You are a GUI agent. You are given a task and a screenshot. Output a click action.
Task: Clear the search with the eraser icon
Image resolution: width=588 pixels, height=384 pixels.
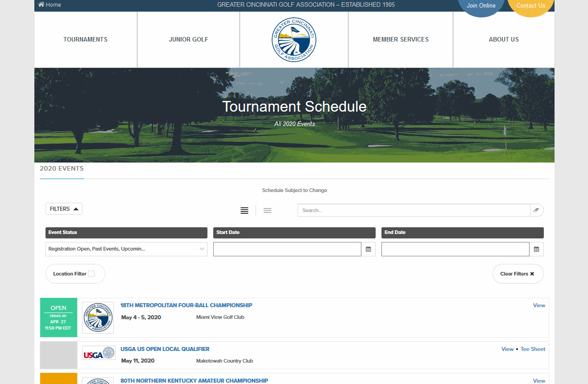pos(537,210)
